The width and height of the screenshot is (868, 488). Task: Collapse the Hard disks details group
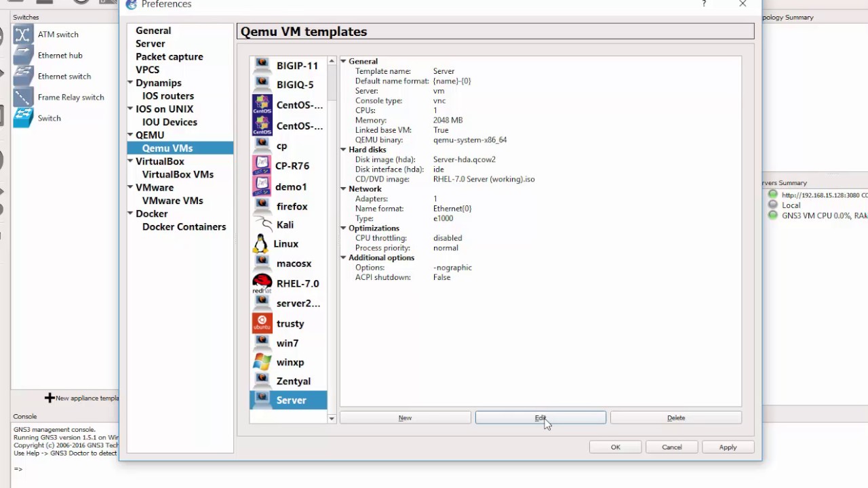point(344,150)
